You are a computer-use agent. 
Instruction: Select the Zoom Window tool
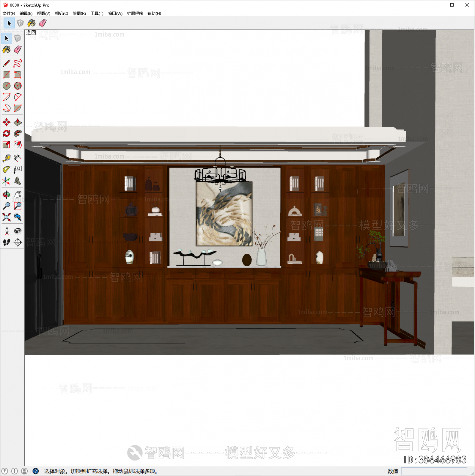[18, 206]
